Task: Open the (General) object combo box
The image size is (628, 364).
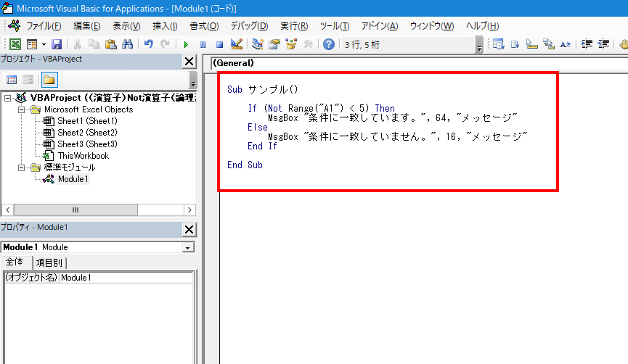Action: tap(420, 63)
